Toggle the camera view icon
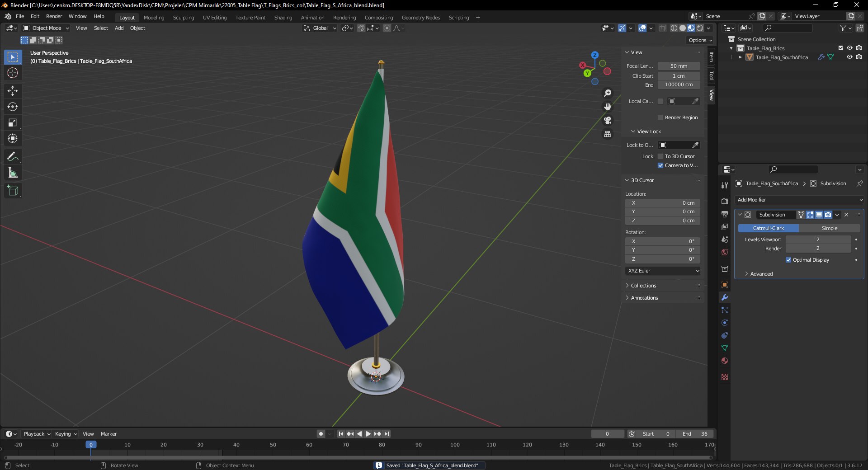Viewport: 868px width, 470px height. pyautogui.click(x=608, y=120)
